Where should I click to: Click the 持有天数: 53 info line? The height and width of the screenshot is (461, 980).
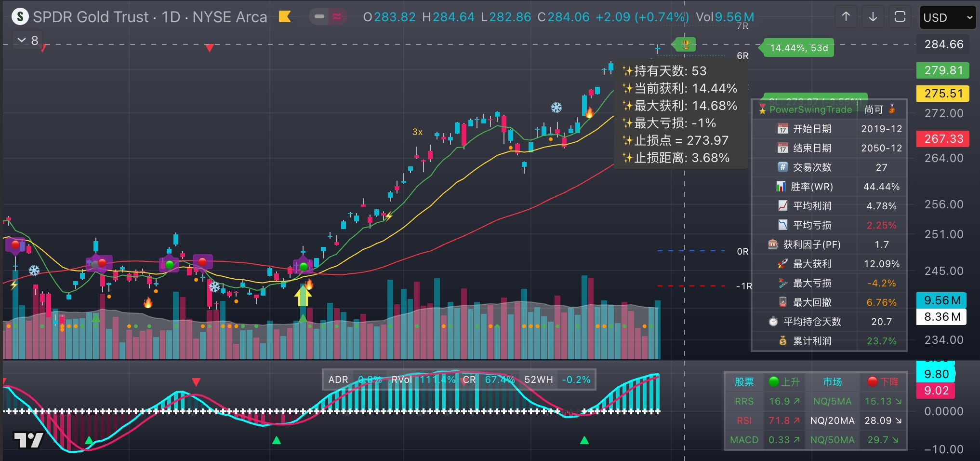(x=665, y=71)
